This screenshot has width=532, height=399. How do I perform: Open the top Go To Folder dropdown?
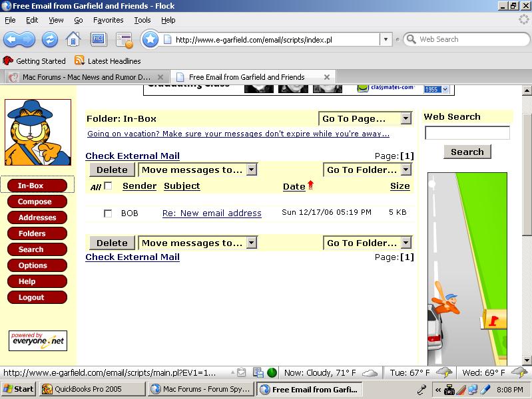368,170
